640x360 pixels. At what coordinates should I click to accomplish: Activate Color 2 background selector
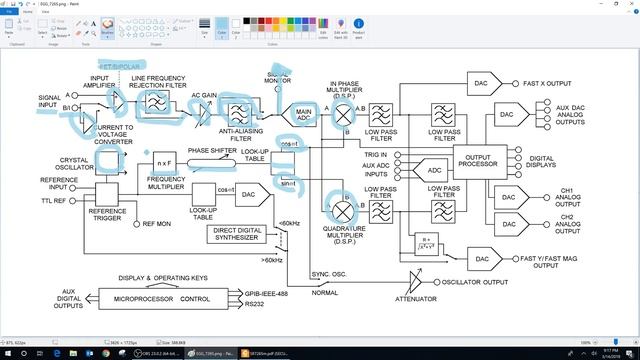click(236, 28)
